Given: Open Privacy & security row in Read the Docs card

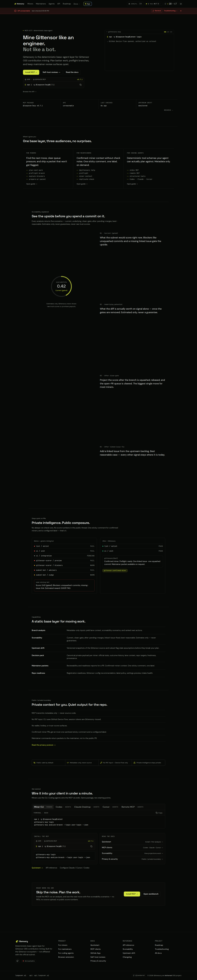Looking at the screenshot, I should coord(132,859).
